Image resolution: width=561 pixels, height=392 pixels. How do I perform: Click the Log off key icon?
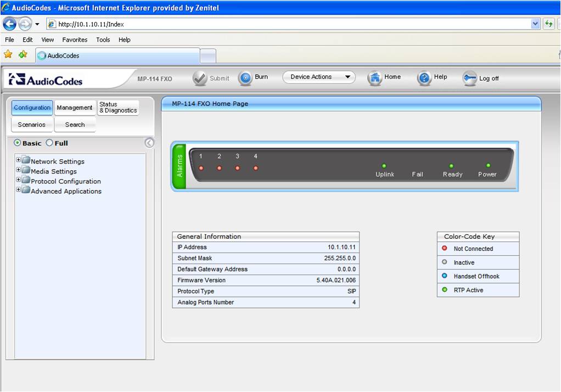click(469, 79)
